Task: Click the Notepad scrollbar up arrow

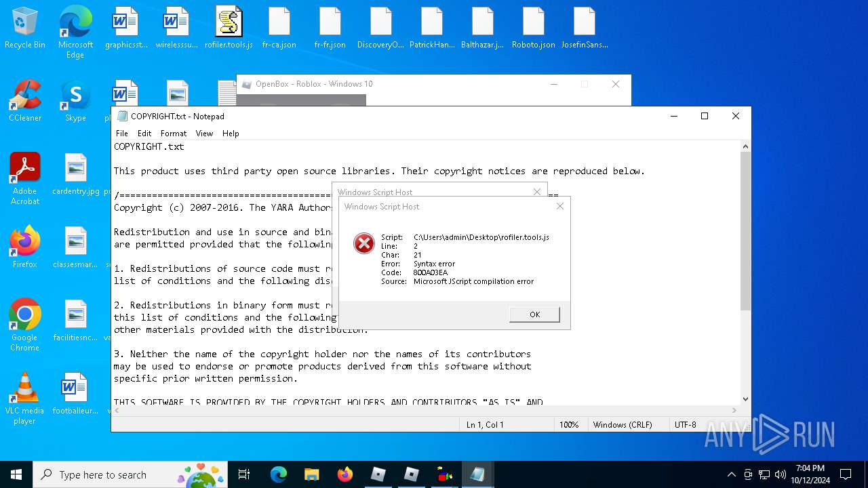Action: (x=745, y=146)
